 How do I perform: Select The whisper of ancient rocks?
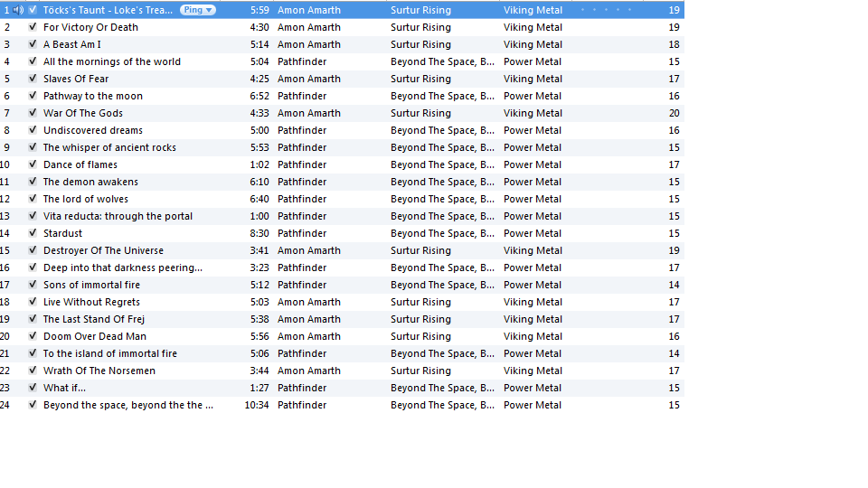pyautogui.click(x=109, y=147)
